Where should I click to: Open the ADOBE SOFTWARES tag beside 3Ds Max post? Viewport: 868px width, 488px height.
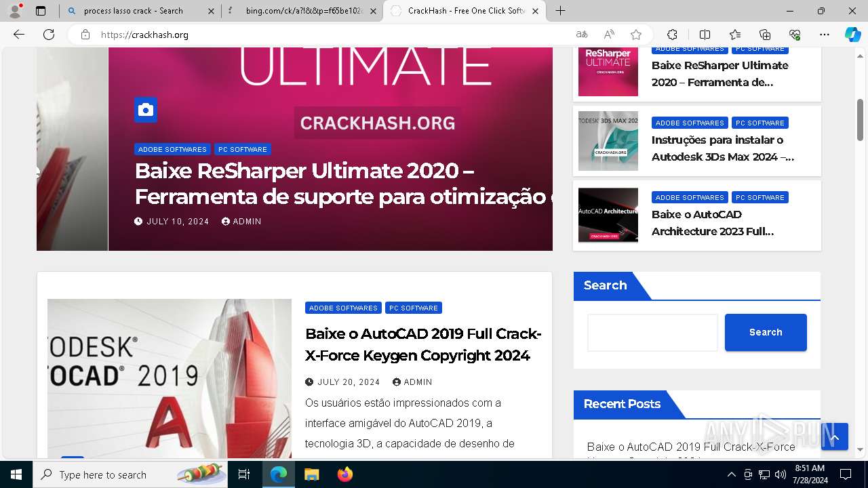point(690,123)
